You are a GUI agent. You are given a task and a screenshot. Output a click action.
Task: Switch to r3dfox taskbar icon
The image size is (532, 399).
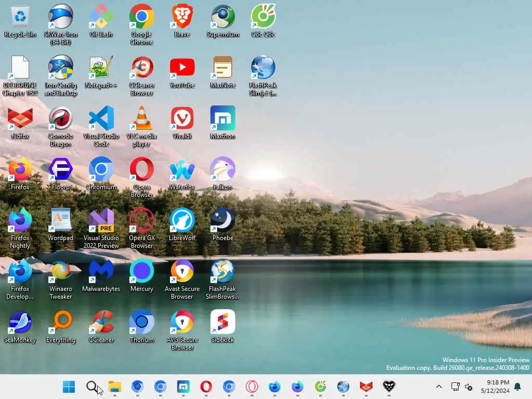pyautogui.click(x=366, y=387)
